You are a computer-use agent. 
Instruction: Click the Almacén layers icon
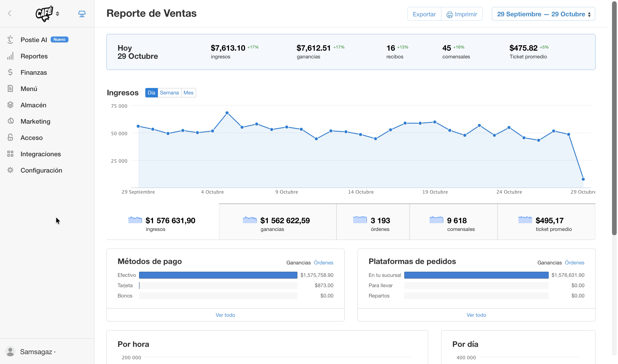[10, 105]
